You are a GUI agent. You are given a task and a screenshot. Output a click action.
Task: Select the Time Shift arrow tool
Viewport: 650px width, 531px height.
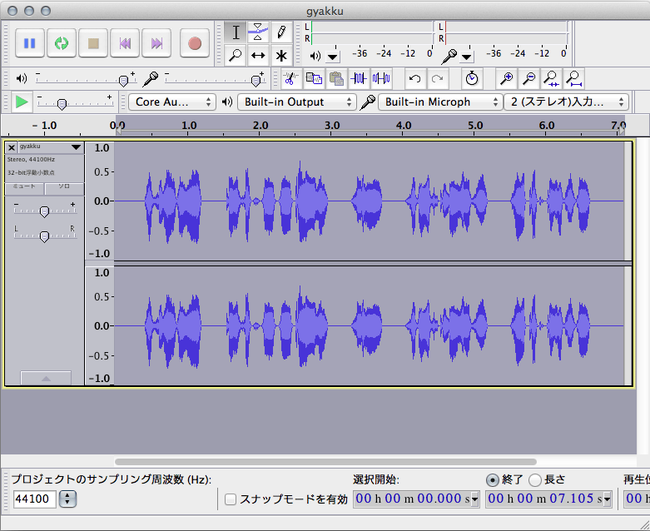(x=258, y=55)
